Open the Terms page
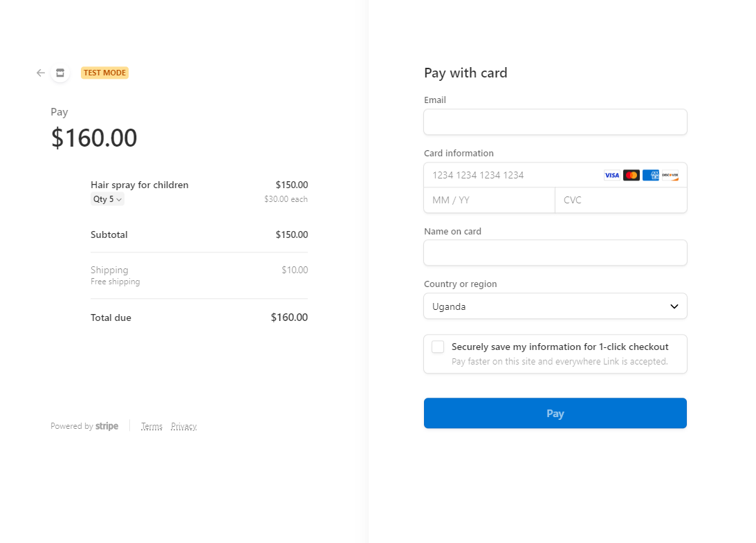Image resolution: width=756 pixels, height=543 pixels. 151,426
